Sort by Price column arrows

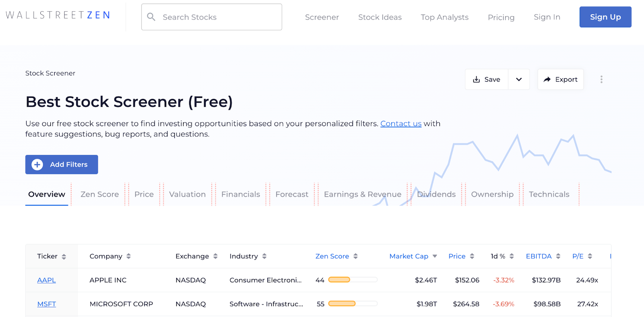click(472, 256)
